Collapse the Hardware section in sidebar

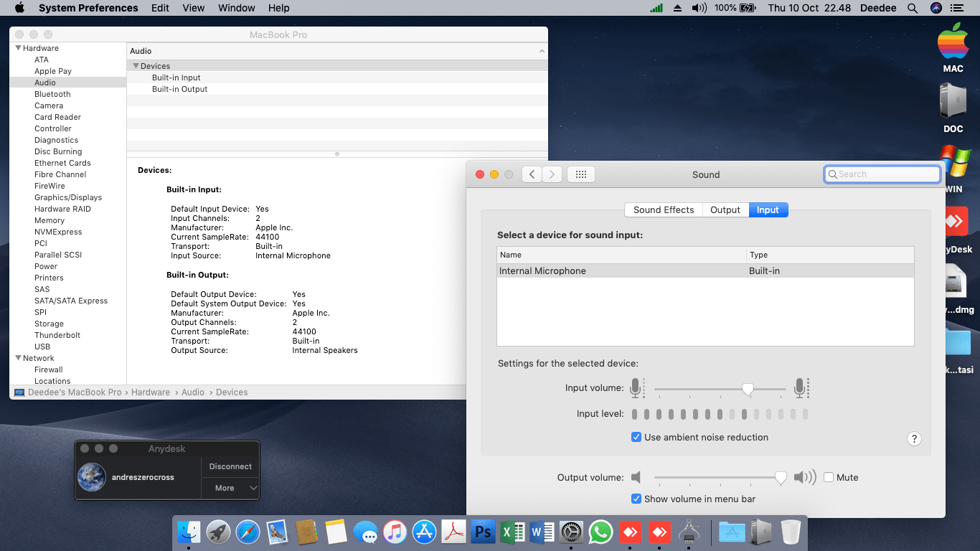[x=18, y=48]
